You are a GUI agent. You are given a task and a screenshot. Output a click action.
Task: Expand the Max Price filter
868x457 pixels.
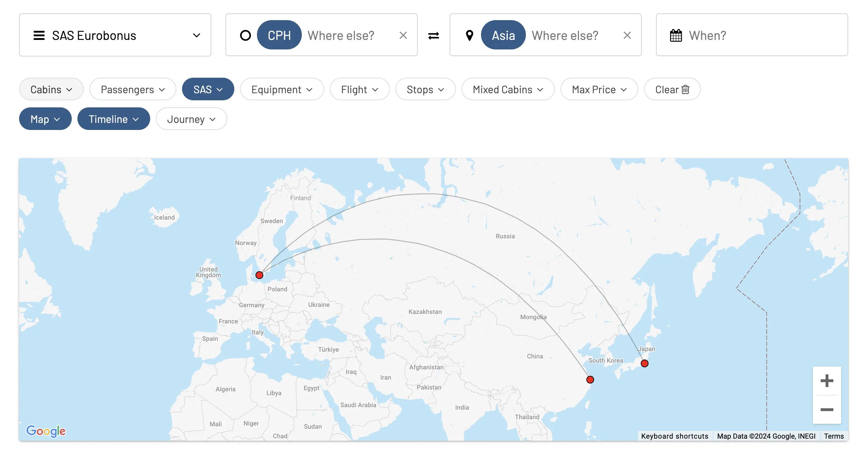(599, 89)
